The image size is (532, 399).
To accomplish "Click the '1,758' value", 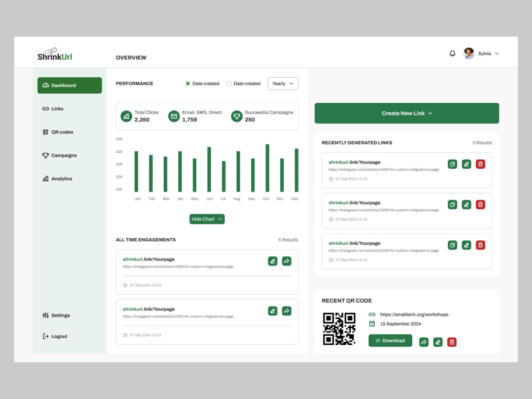I will 189,120.
